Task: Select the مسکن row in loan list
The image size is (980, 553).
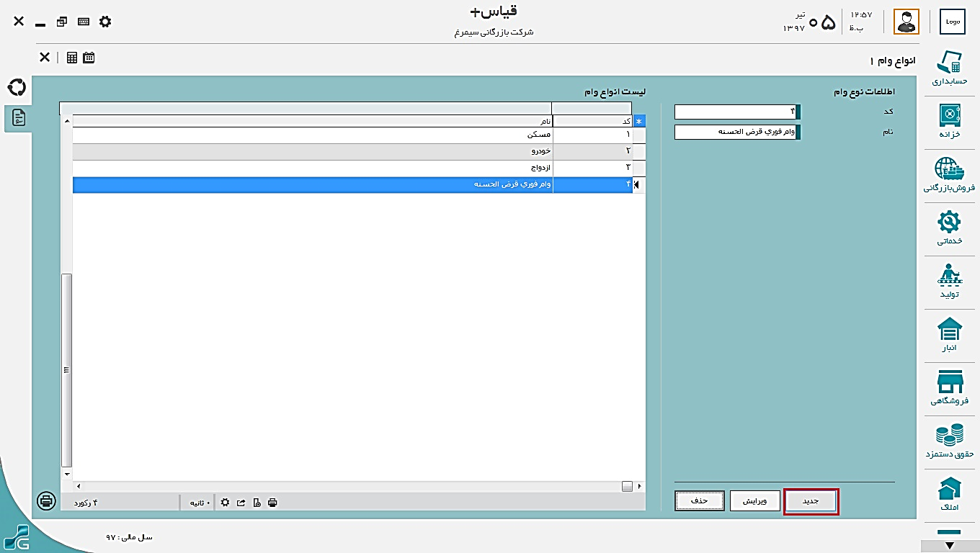Action: (352, 135)
